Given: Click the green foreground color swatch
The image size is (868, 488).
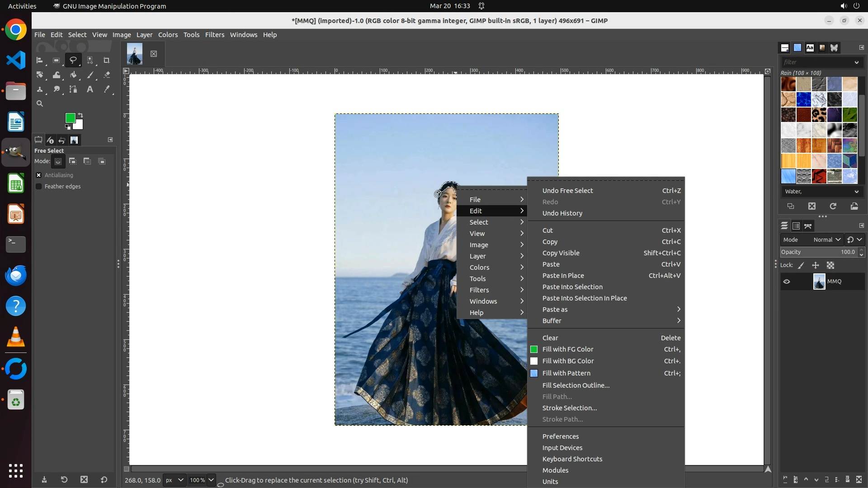Looking at the screenshot, I should point(70,118).
